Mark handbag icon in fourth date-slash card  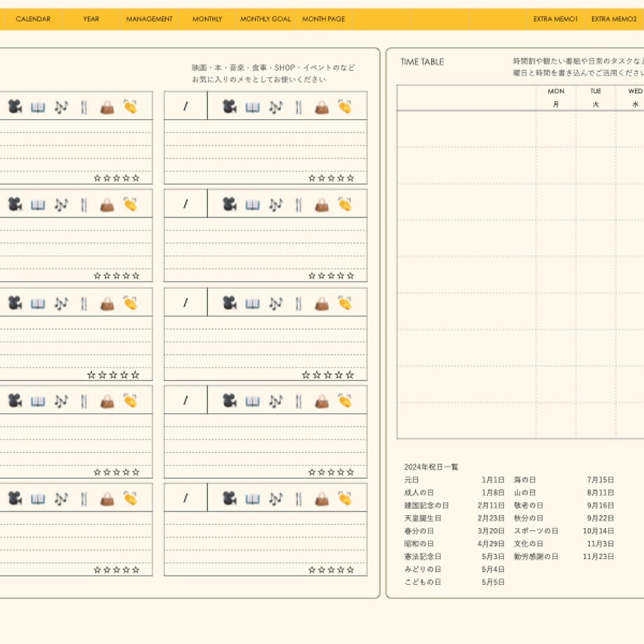pos(322,402)
